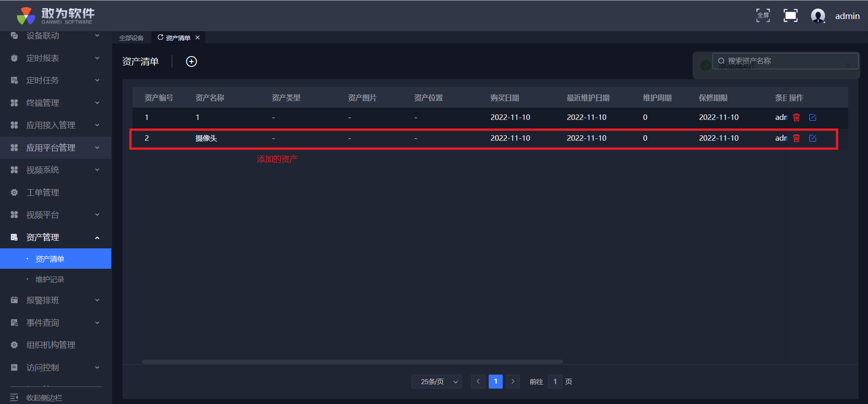Click the 敢为软件 logo
Viewport: 868px width, 404px height.
point(56,16)
